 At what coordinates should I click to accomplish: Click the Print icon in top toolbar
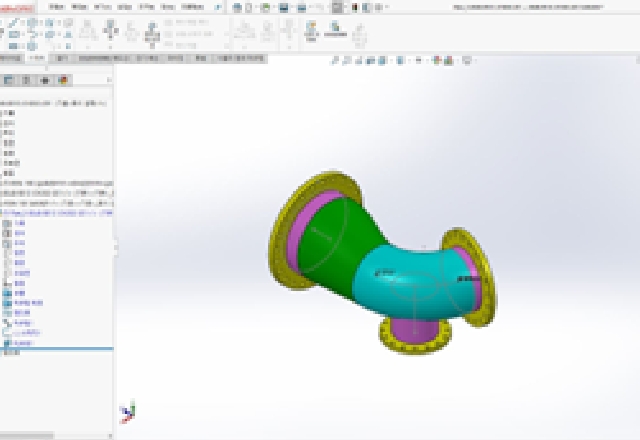pyautogui.click(x=302, y=7)
